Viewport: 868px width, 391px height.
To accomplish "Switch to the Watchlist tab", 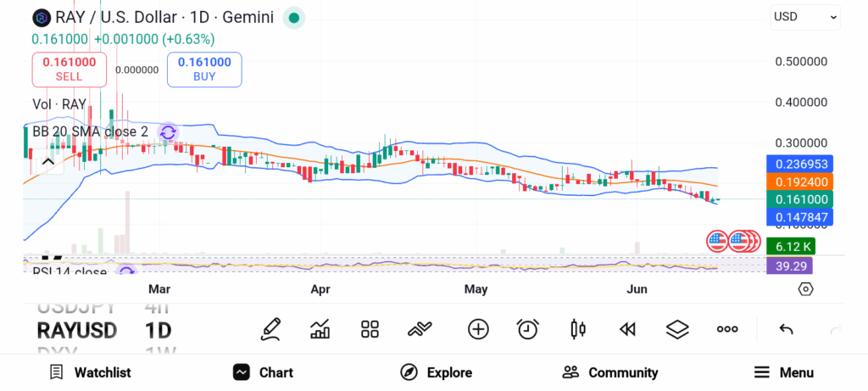I will pos(90,372).
